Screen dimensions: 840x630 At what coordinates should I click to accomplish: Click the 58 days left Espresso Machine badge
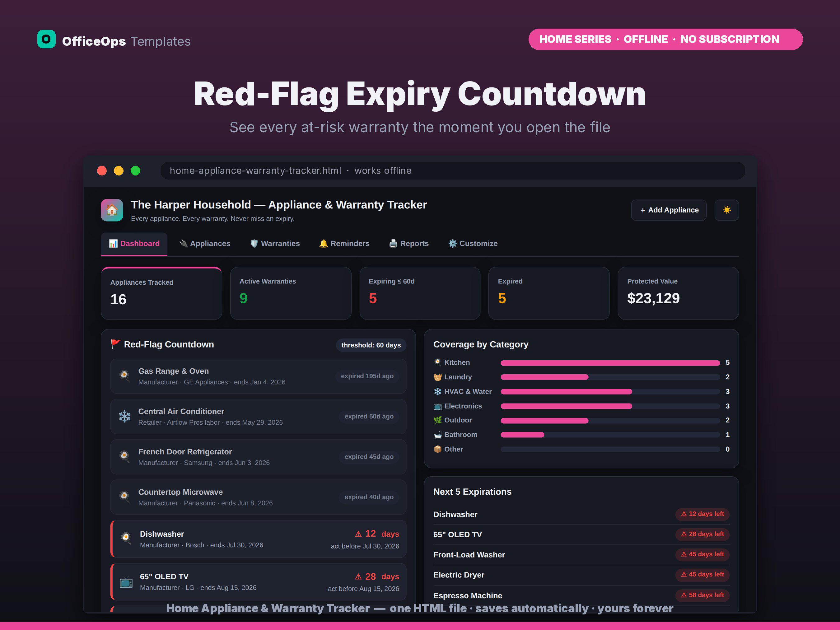click(x=702, y=595)
